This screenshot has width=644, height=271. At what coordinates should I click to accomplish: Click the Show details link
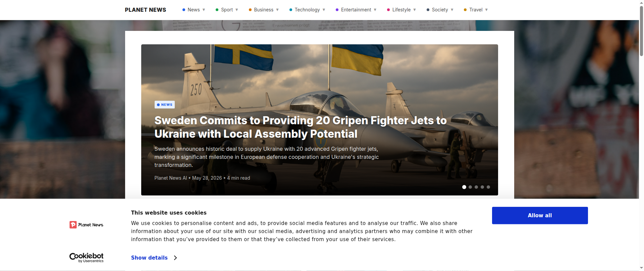click(x=149, y=258)
